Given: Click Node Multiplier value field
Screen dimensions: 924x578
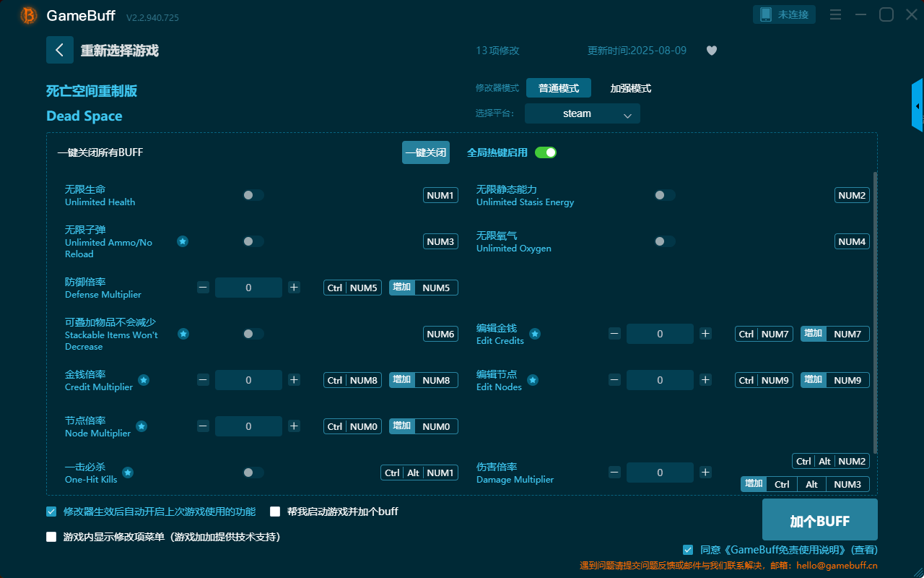Looking at the screenshot, I should [x=248, y=426].
